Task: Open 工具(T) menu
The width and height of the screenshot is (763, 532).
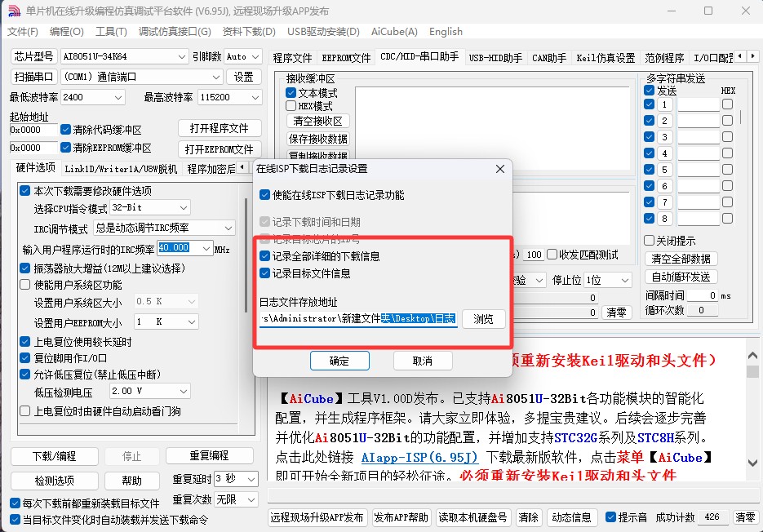Action: (x=112, y=32)
